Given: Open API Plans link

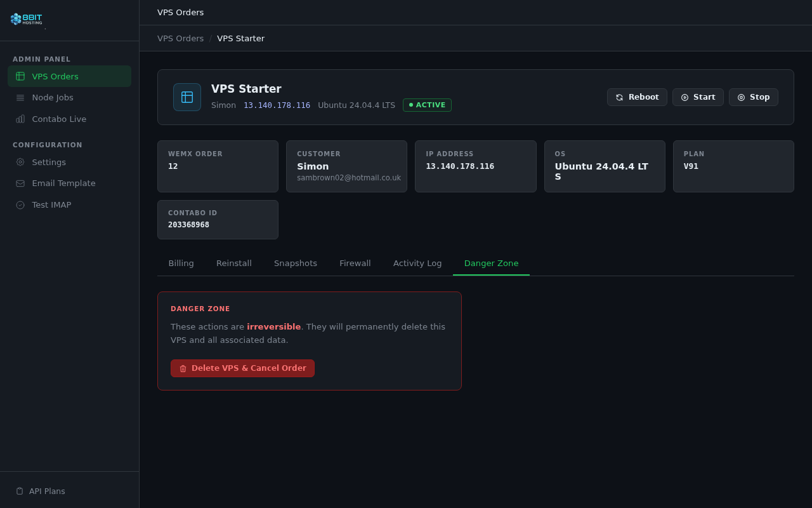Looking at the screenshot, I should (x=69, y=491).
